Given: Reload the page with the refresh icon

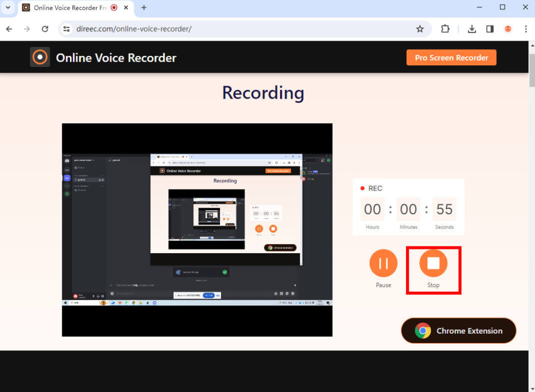Looking at the screenshot, I should point(45,29).
